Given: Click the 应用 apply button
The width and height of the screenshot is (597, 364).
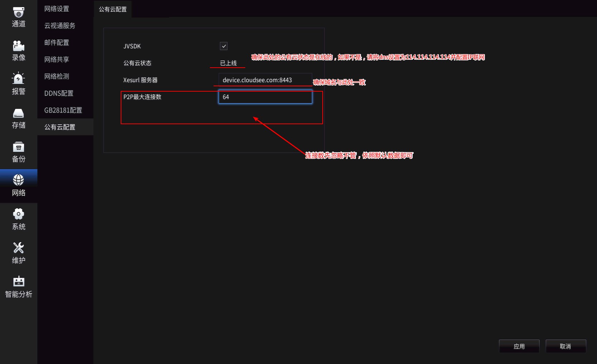Looking at the screenshot, I should [x=519, y=346].
